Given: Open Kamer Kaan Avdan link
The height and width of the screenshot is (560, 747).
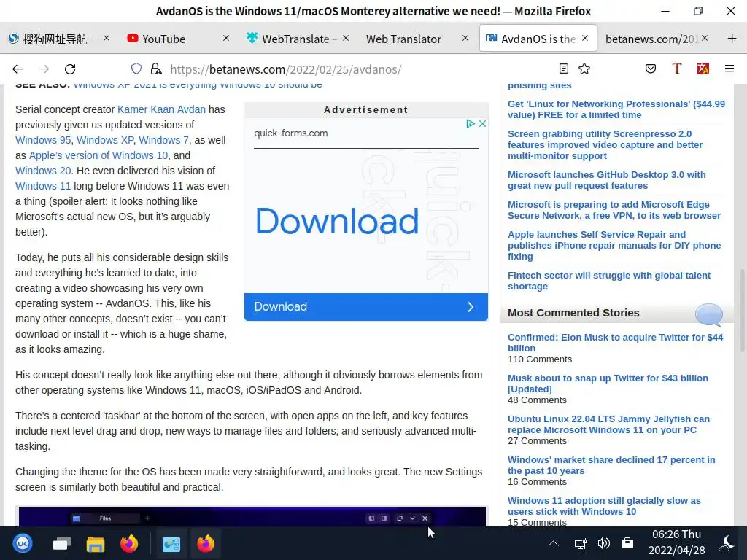Looking at the screenshot, I should 161,109.
